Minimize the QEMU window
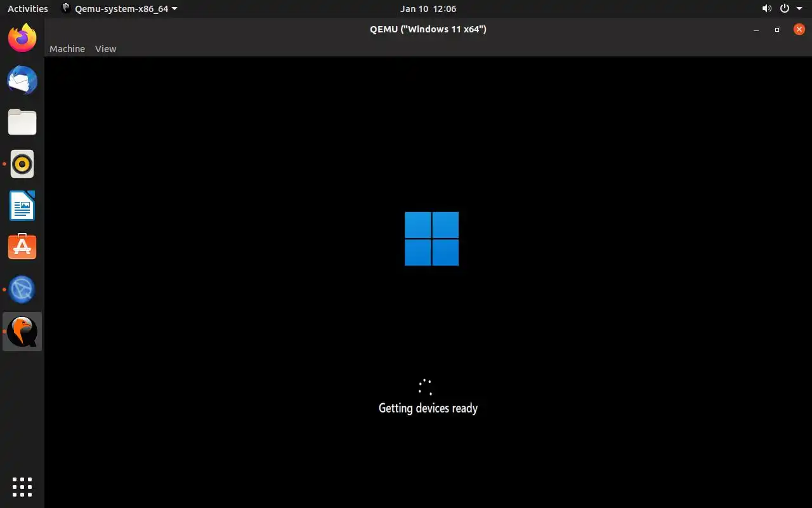The height and width of the screenshot is (508, 812). coord(756,29)
